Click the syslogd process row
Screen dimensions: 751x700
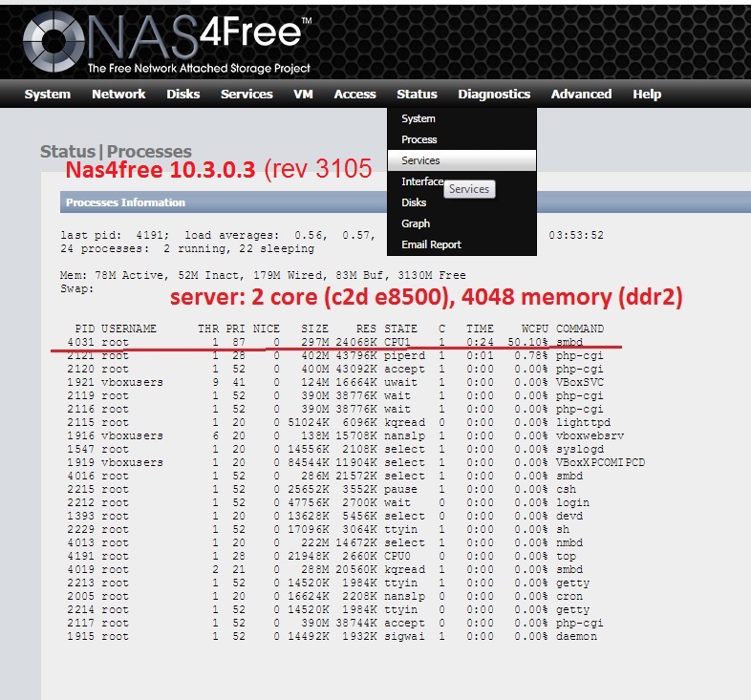coord(335,449)
